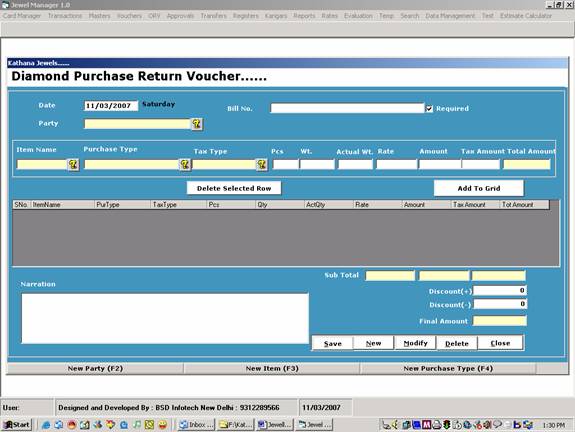575x432 pixels.
Task: Click the Modify button
Action: tap(415, 343)
